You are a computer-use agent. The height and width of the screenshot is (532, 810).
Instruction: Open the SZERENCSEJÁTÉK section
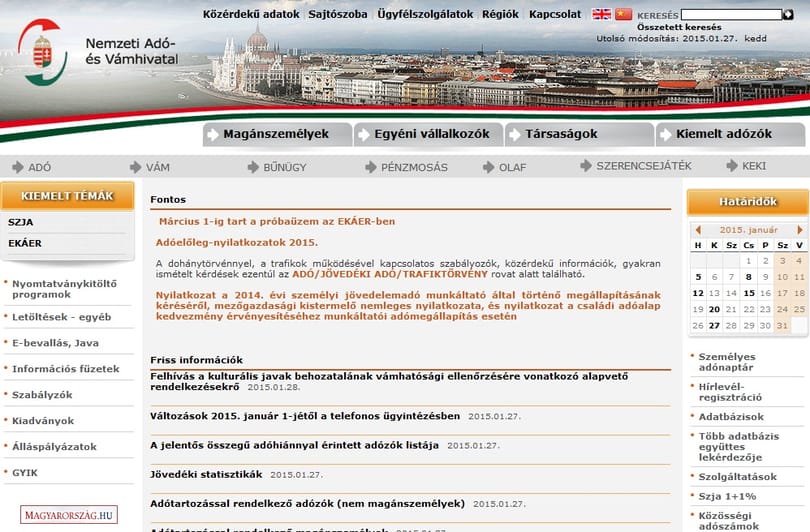tap(644, 166)
